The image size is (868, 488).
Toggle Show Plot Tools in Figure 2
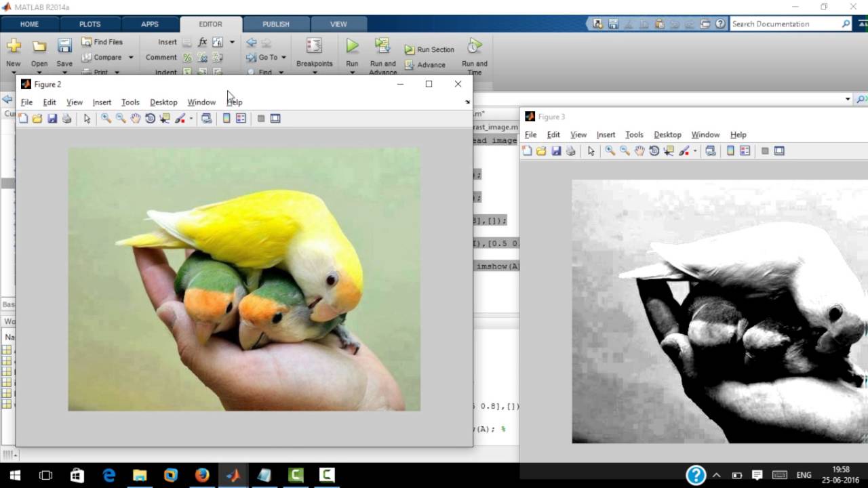pos(275,119)
